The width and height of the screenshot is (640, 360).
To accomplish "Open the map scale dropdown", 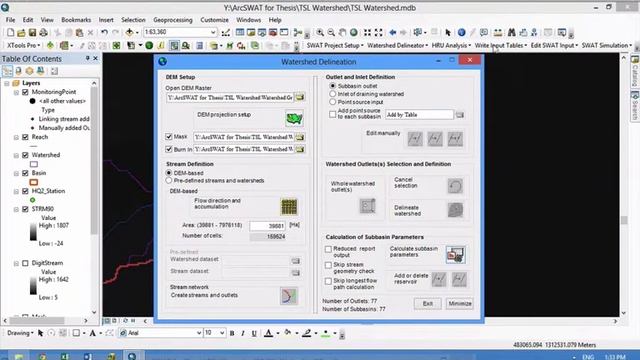I will click(x=213, y=32).
